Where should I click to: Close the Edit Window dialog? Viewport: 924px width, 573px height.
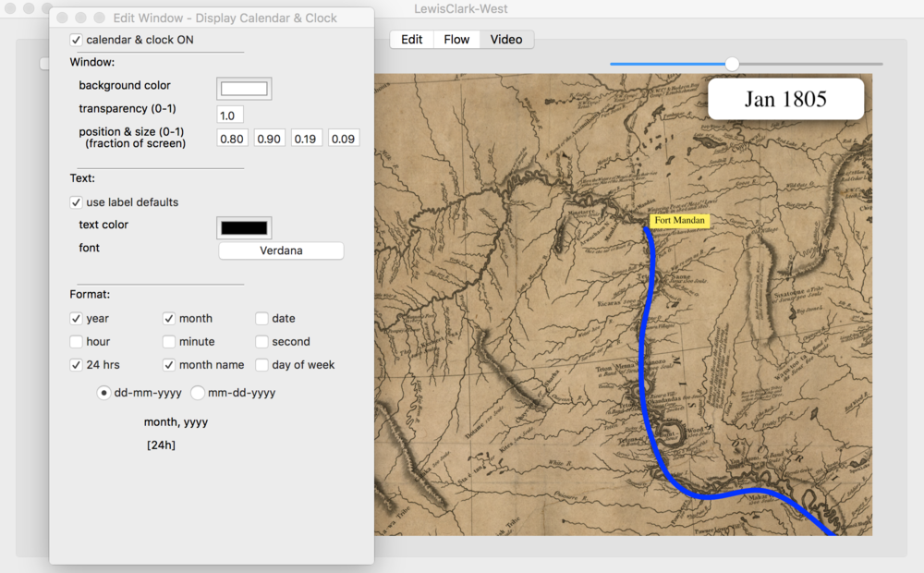(62, 18)
